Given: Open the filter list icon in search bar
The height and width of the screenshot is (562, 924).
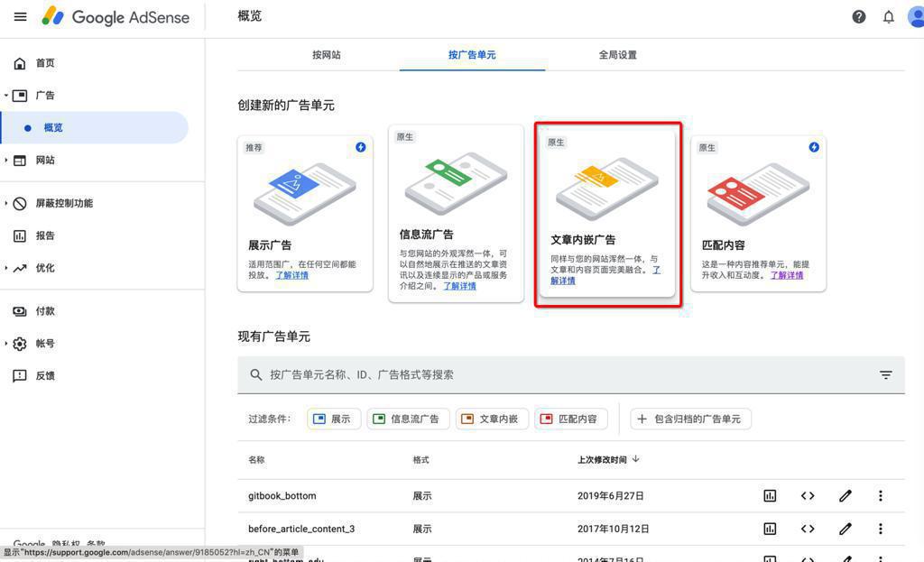Looking at the screenshot, I should pos(885,374).
